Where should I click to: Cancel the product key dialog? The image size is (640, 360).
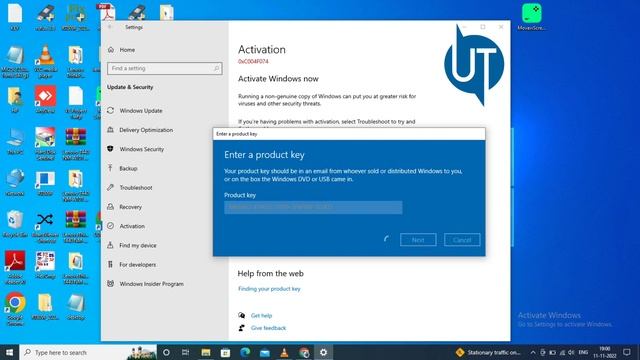[x=462, y=240]
